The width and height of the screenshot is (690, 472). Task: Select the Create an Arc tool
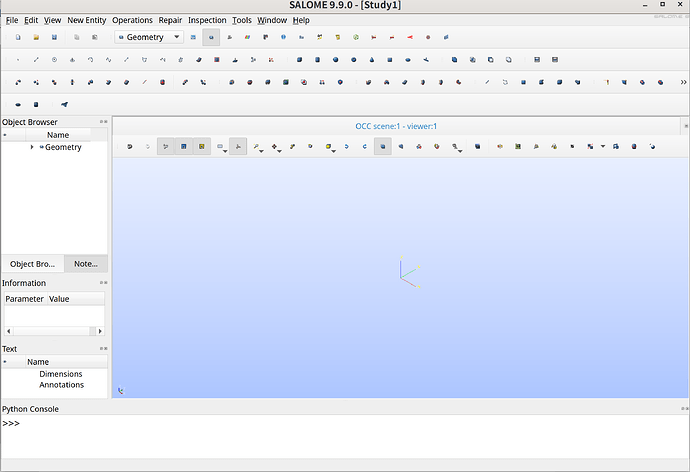tap(90, 60)
